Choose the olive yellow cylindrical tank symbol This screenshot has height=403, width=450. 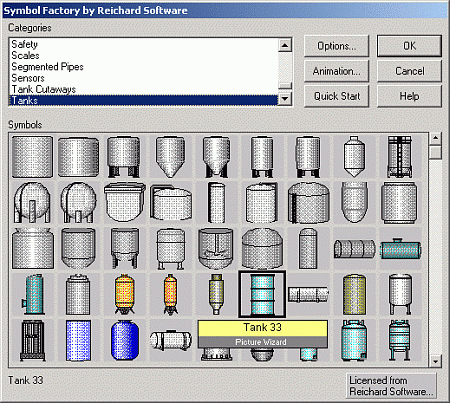click(x=354, y=294)
